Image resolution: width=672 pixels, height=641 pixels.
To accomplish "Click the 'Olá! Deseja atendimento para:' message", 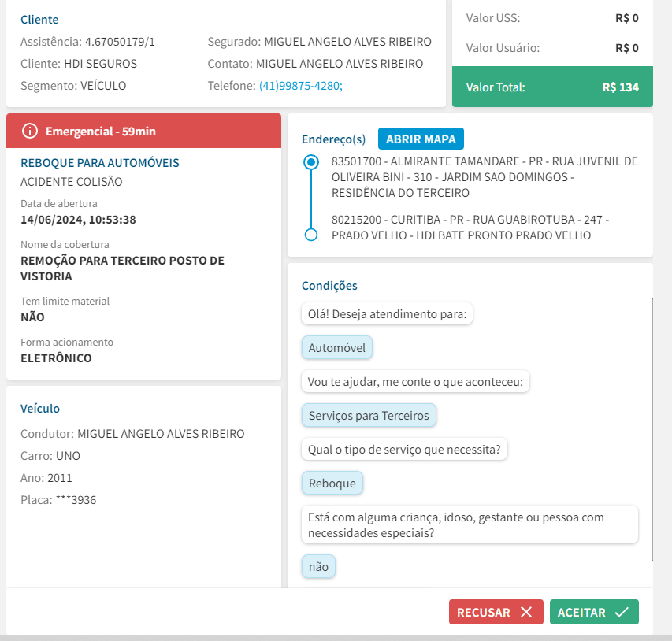I will click(387, 313).
